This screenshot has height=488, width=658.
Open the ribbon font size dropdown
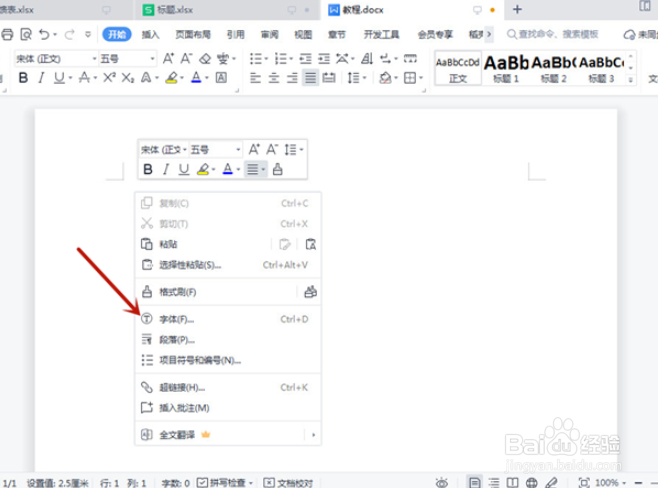pos(152,59)
